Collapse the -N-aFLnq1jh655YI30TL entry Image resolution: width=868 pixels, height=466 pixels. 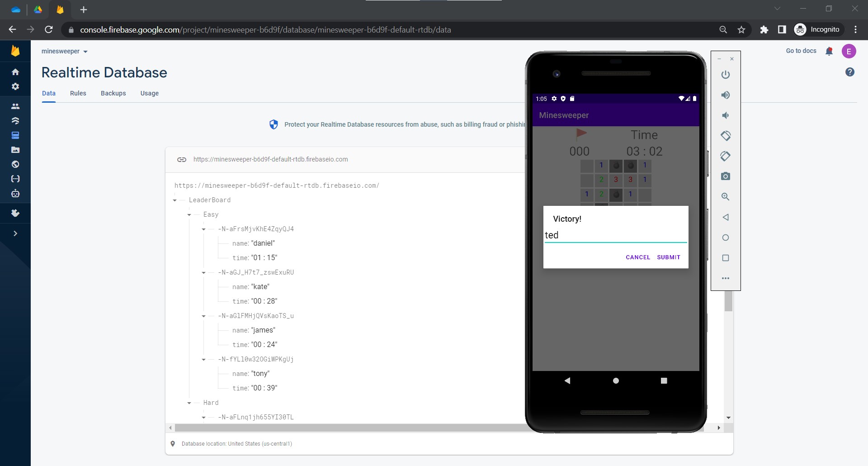pyautogui.click(x=204, y=418)
